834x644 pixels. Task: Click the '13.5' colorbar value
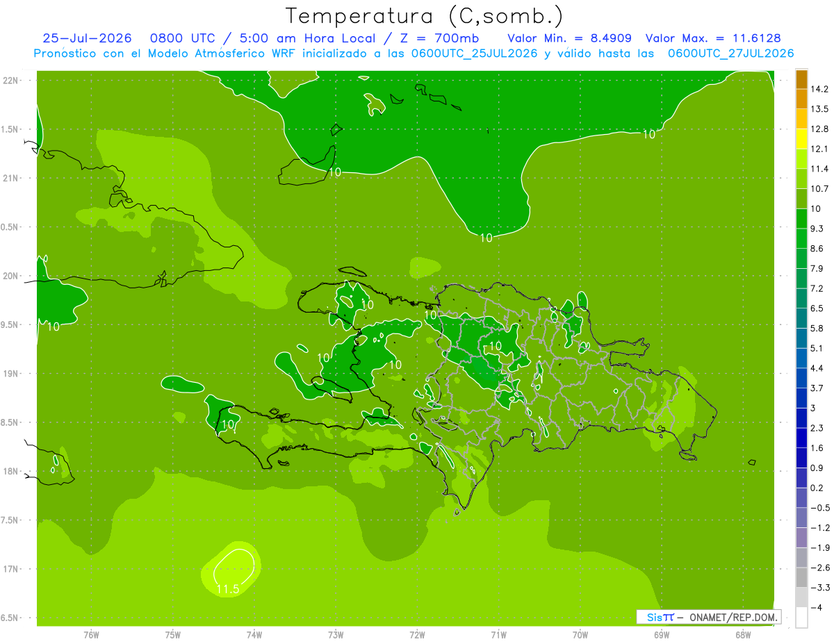(820, 109)
